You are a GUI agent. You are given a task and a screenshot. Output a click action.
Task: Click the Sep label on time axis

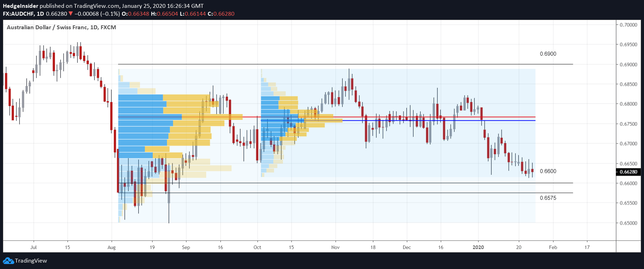186,247
